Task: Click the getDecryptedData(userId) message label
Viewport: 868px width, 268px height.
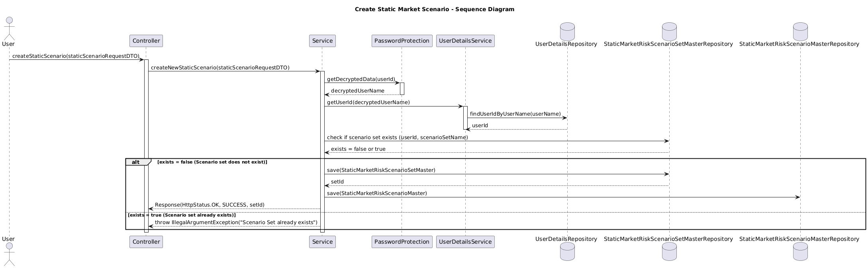Action: click(x=361, y=79)
